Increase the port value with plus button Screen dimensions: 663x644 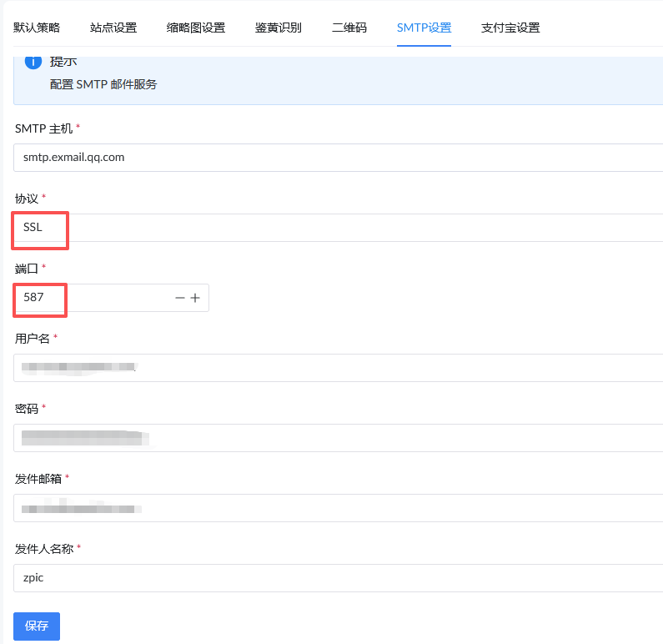click(195, 298)
